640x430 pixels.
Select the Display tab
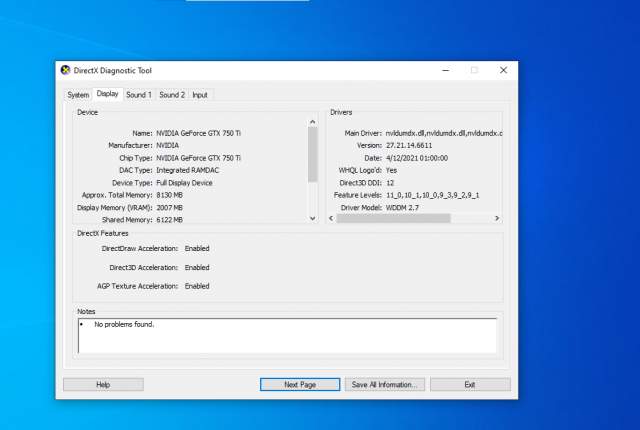point(107,94)
